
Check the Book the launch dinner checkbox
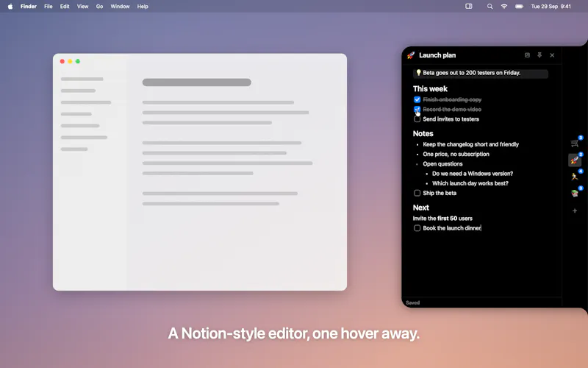click(x=417, y=228)
